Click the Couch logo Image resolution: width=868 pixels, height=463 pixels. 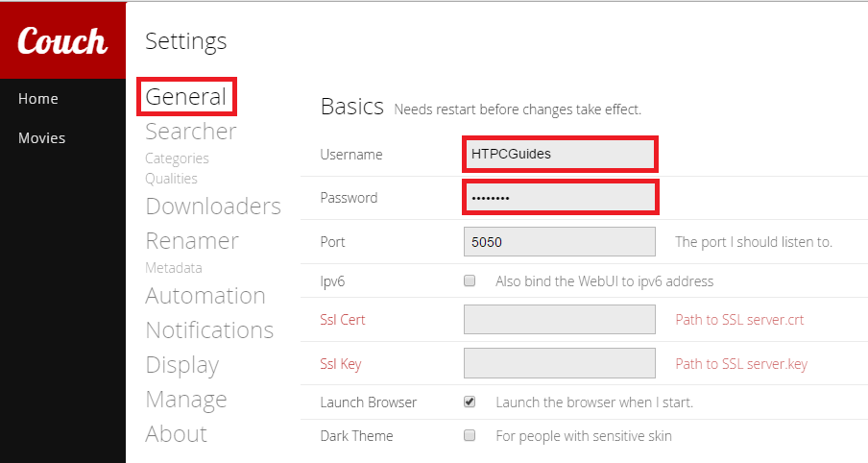click(x=62, y=40)
